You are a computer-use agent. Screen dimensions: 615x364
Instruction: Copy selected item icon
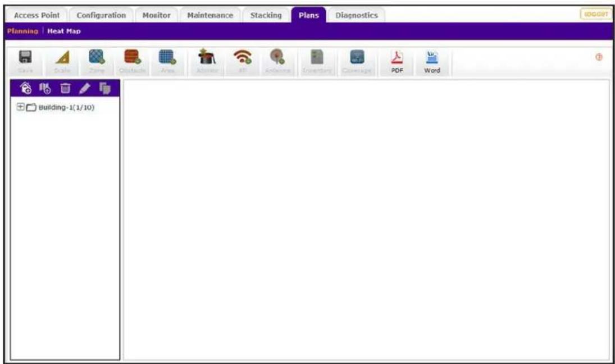104,88
